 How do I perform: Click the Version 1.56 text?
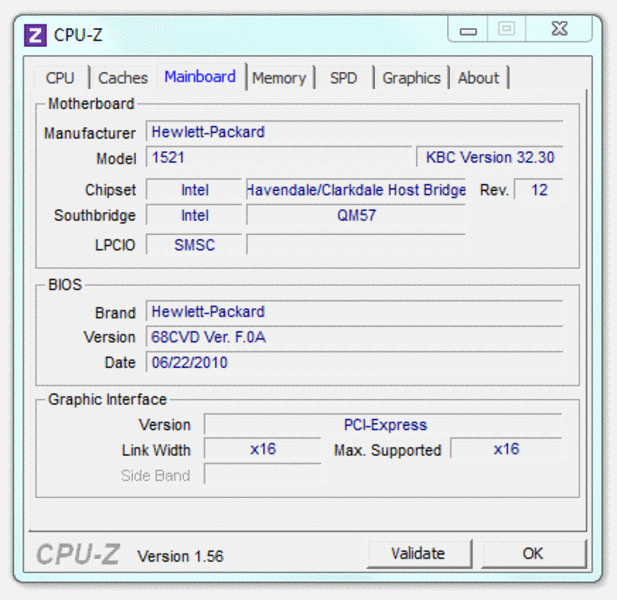(180, 556)
